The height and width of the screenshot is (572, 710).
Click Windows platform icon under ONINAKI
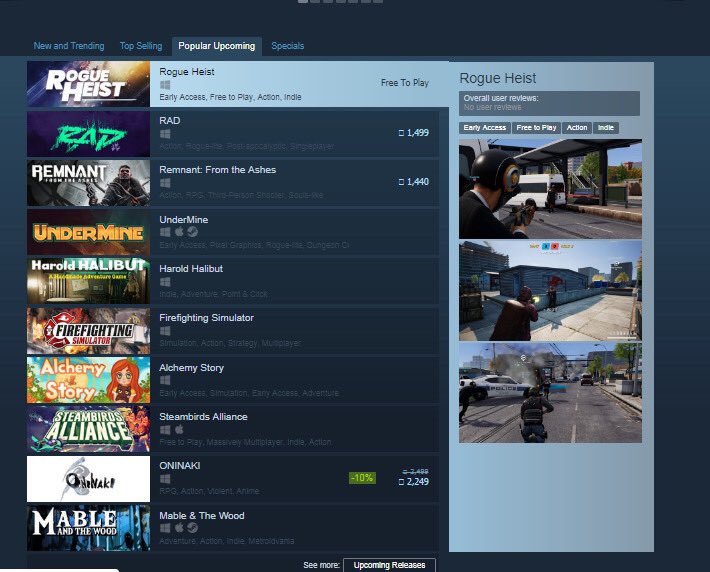pos(165,479)
